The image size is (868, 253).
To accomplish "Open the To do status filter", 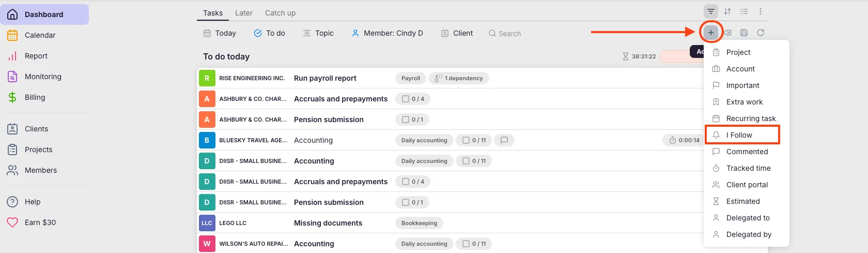I will point(270,33).
